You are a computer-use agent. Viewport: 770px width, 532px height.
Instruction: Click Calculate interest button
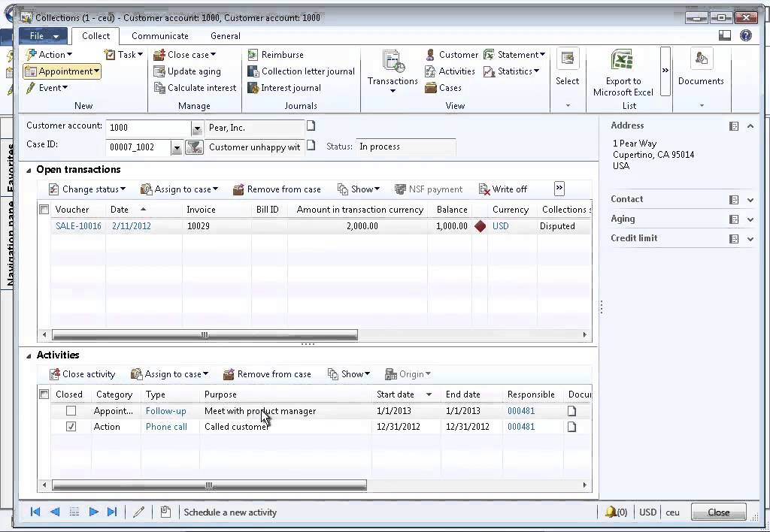(x=195, y=88)
